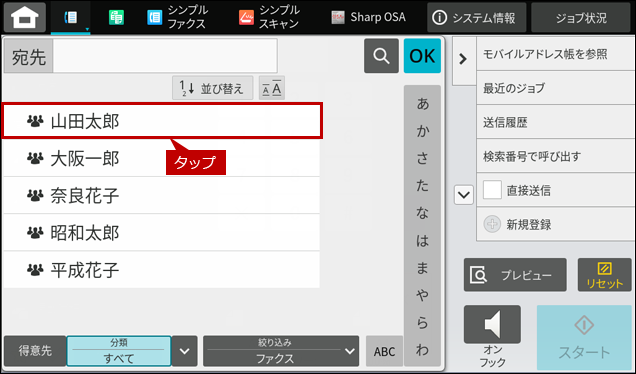Screen dimensions: 636x374
Task: Switch to シンプルファクス mode
Action: click(177, 17)
